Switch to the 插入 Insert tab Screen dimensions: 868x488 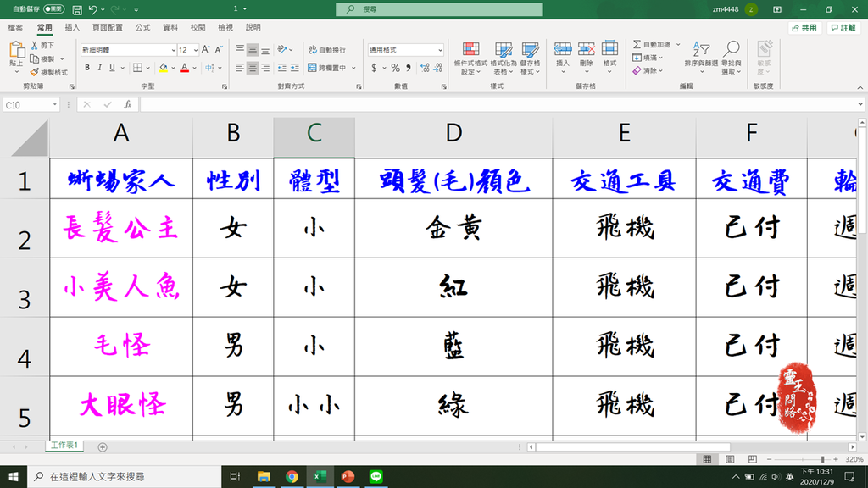[x=72, y=28]
